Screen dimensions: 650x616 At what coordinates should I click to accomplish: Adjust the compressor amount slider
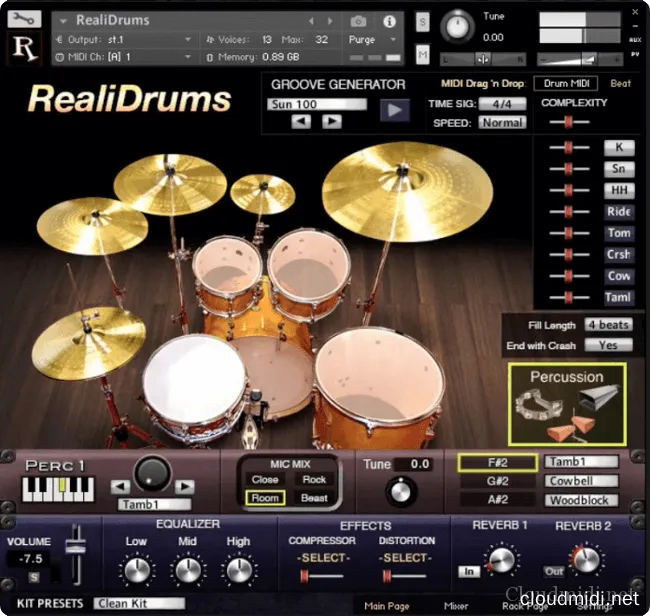(322, 576)
